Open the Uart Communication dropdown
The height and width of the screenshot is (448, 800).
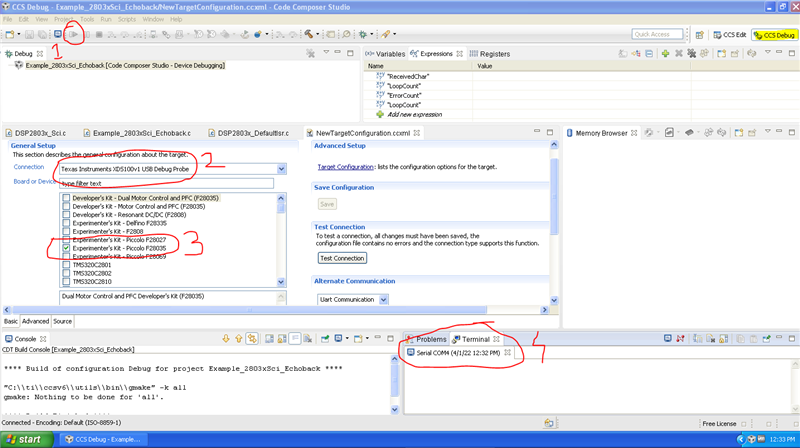(x=383, y=300)
